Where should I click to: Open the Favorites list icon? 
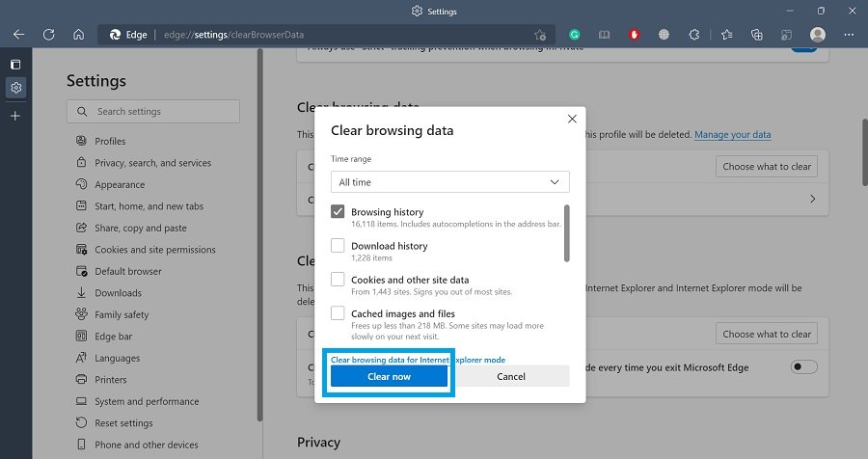727,35
